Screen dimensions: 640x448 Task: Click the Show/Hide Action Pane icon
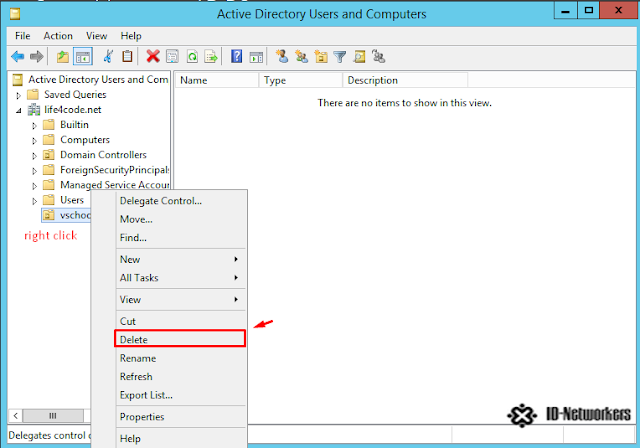coord(256,56)
